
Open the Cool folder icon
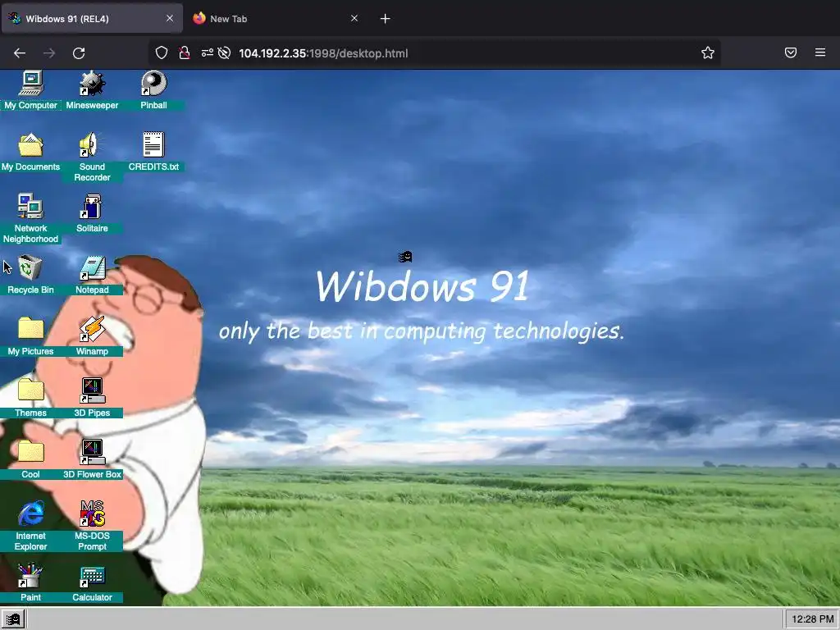(x=30, y=459)
